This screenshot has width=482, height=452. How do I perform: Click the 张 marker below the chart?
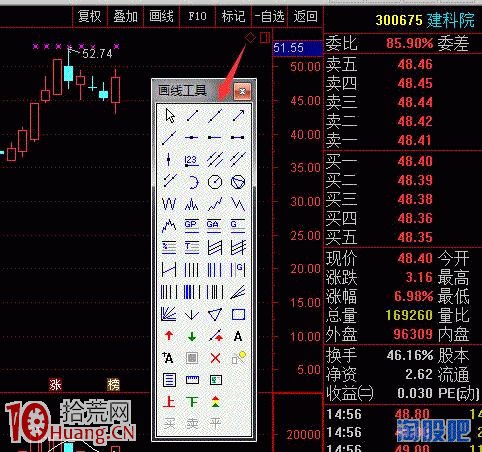pyautogui.click(x=55, y=385)
